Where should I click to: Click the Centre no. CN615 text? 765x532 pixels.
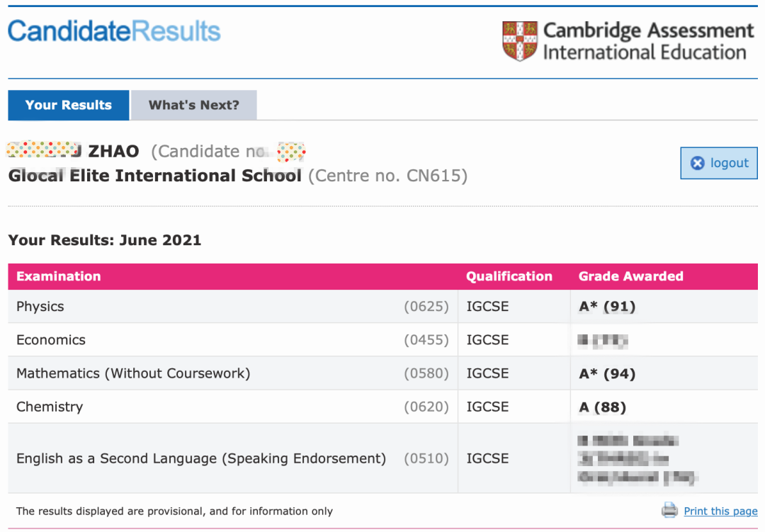click(388, 176)
